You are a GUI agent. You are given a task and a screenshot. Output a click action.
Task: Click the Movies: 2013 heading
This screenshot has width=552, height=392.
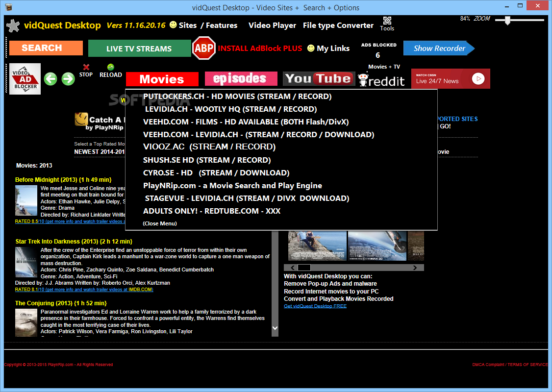click(34, 166)
